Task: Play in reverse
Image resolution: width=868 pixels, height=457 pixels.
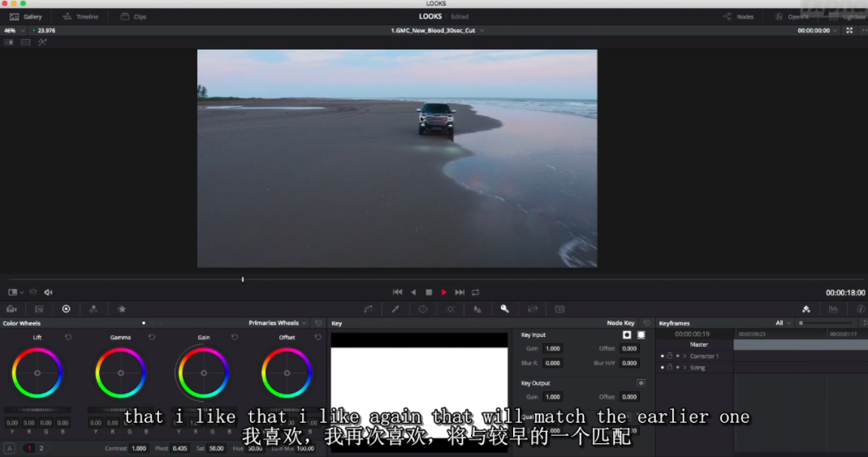Action: coord(413,292)
